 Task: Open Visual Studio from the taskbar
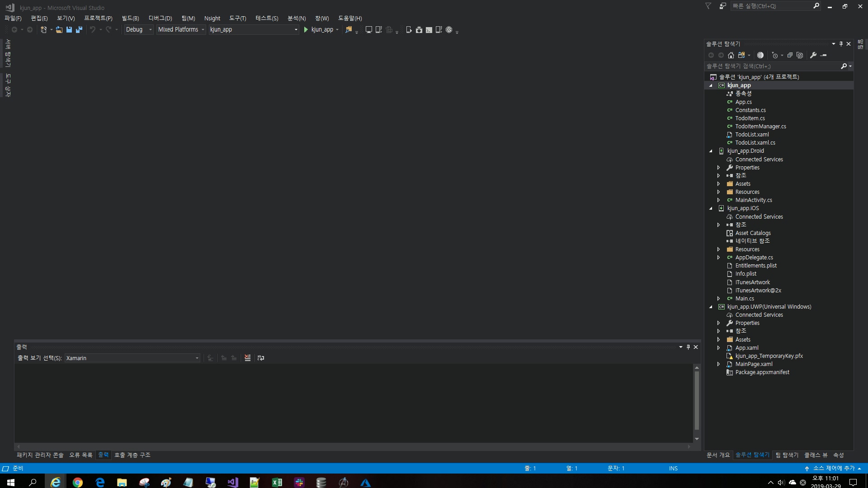point(233,483)
